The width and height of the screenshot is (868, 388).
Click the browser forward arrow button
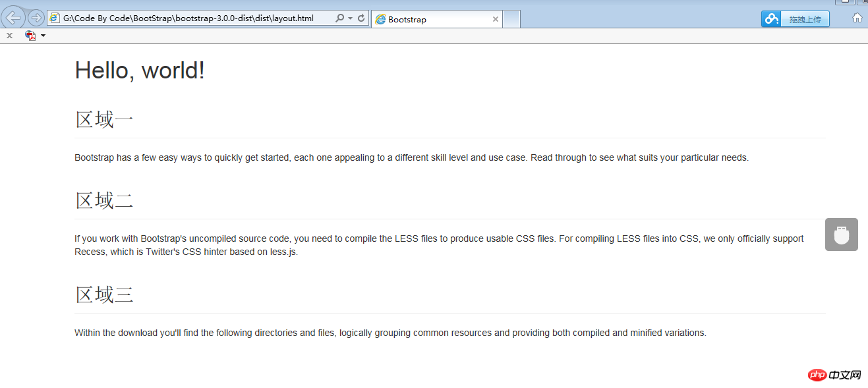[36, 18]
